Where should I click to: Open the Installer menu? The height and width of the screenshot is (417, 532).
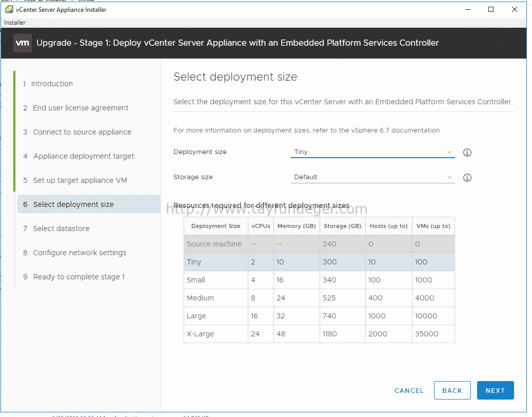[x=14, y=23]
